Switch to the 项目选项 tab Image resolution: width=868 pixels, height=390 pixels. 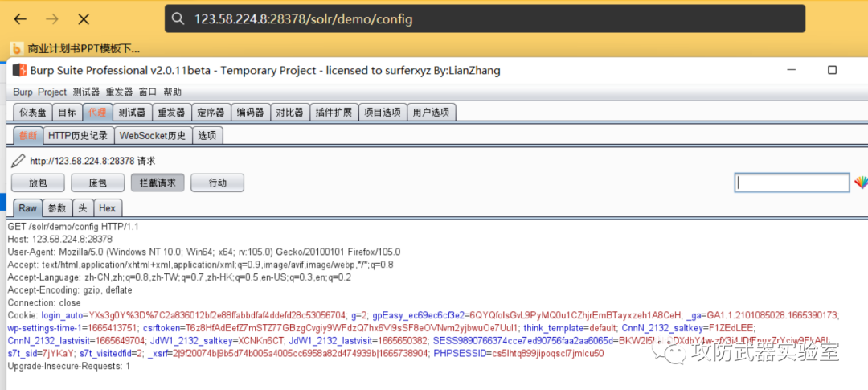(x=383, y=113)
